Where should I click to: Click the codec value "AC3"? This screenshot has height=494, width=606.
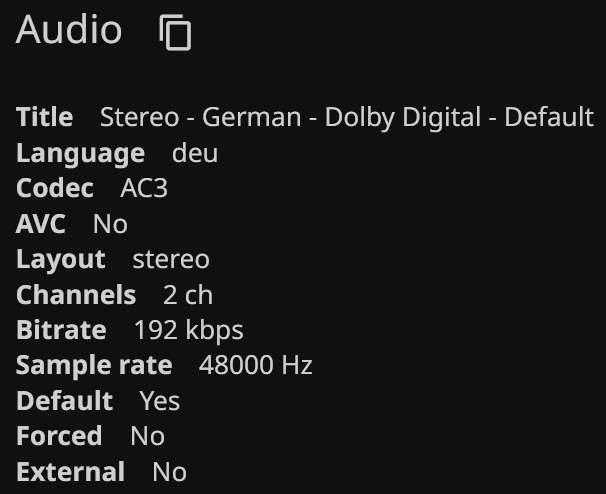tap(144, 189)
